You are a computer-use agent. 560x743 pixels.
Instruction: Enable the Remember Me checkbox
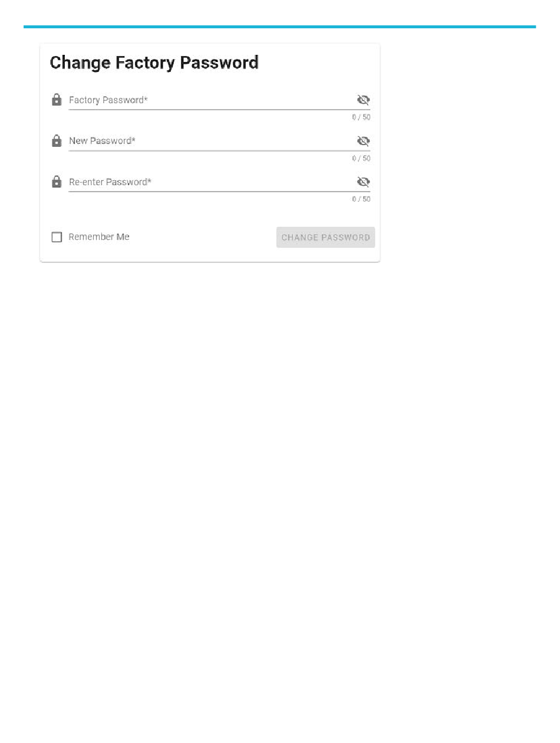click(57, 237)
